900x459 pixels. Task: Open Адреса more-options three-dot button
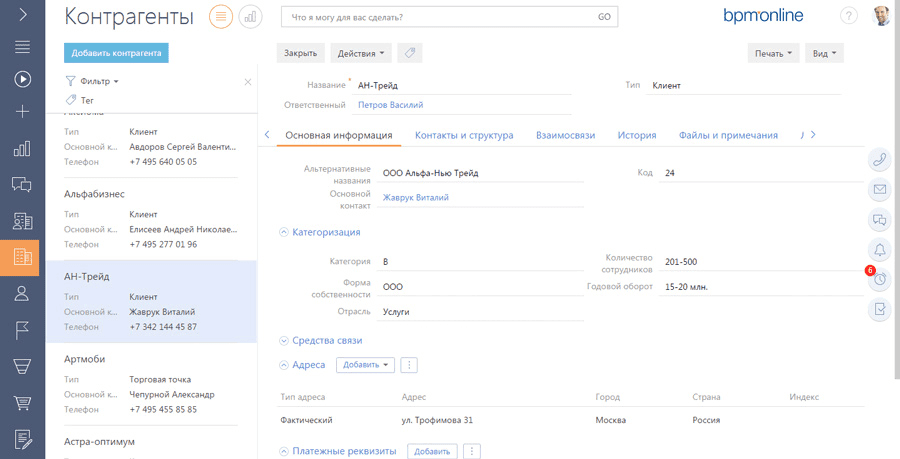409,365
